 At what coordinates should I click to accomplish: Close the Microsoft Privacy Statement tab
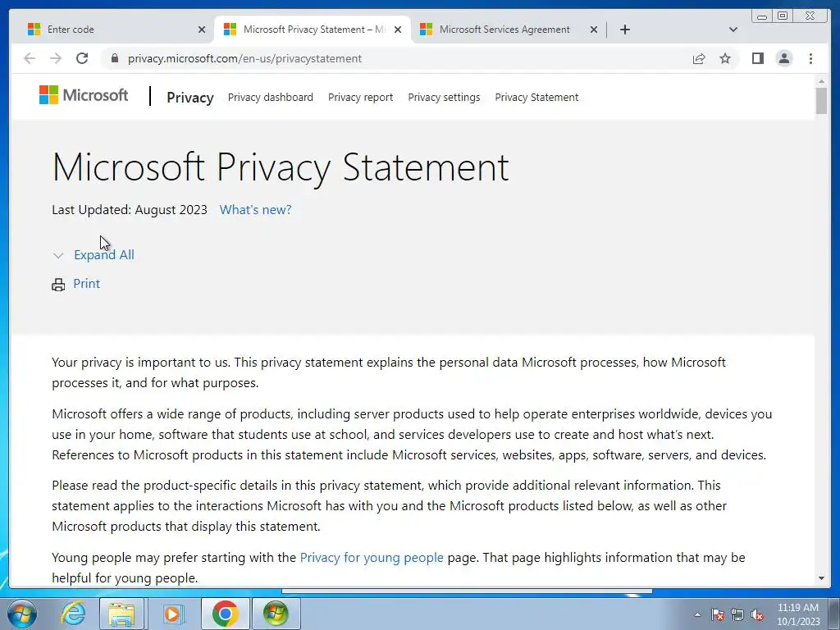(398, 30)
